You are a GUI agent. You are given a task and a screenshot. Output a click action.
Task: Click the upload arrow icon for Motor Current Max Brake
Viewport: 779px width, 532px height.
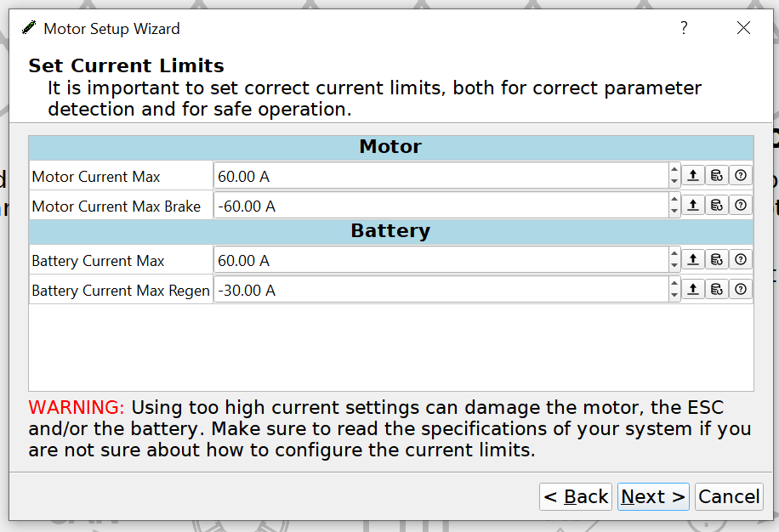pos(693,205)
